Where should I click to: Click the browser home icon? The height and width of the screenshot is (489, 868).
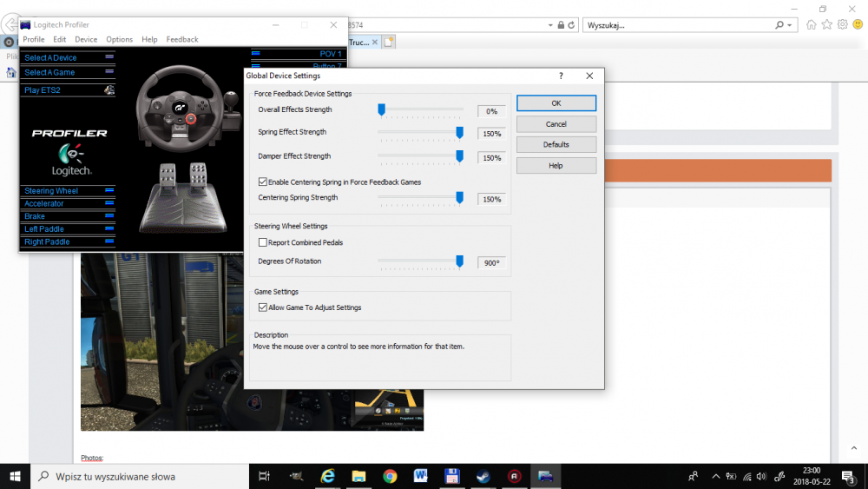point(811,25)
